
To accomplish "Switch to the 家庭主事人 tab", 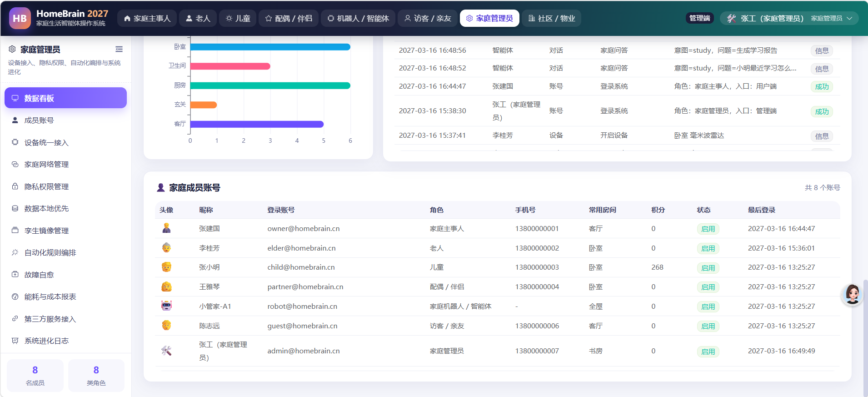I will [147, 18].
